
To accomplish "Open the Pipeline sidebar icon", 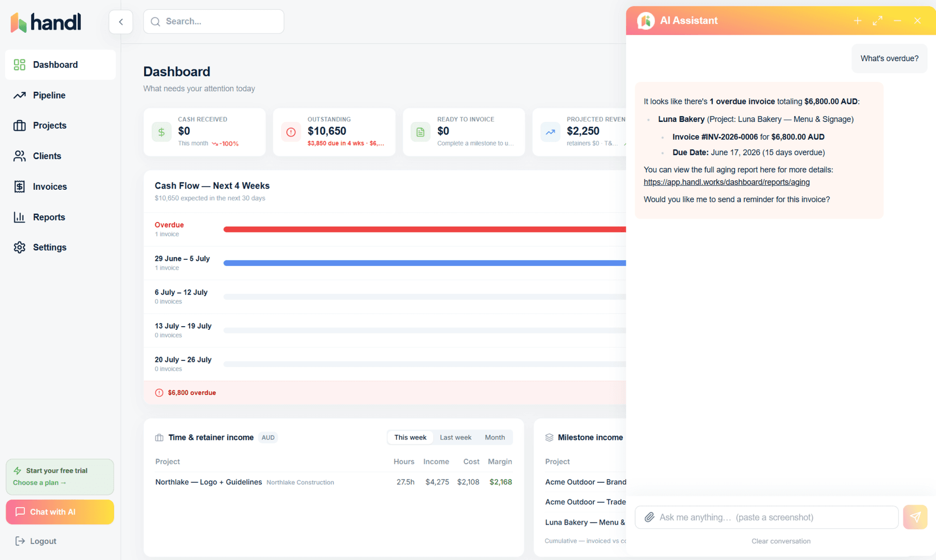I will point(20,95).
